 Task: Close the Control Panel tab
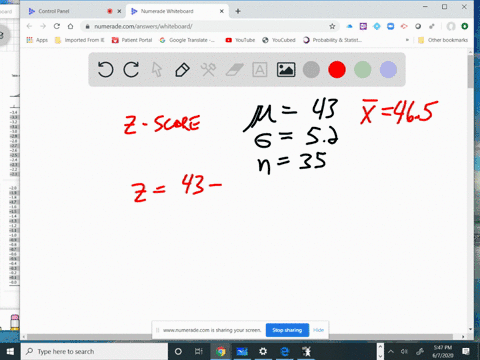pyautogui.click(x=119, y=11)
